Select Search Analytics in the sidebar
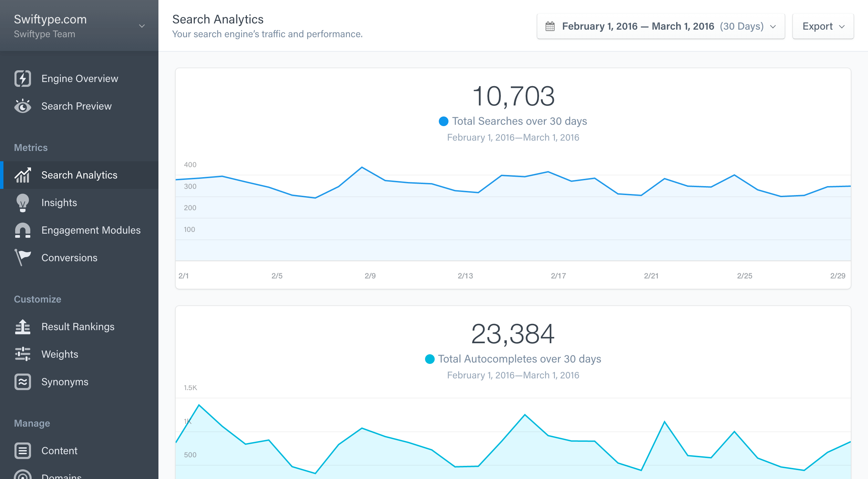 pos(79,175)
